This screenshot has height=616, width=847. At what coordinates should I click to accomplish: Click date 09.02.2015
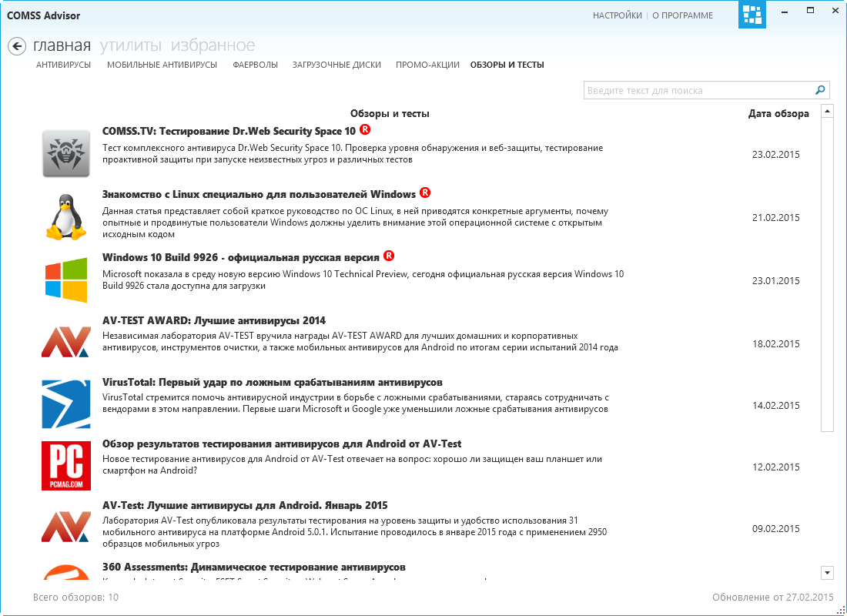point(775,529)
